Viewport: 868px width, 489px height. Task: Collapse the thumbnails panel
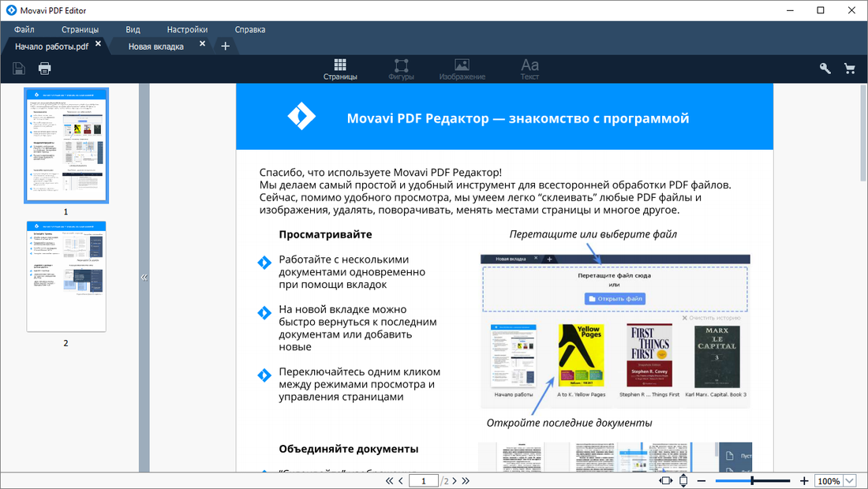point(144,278)
